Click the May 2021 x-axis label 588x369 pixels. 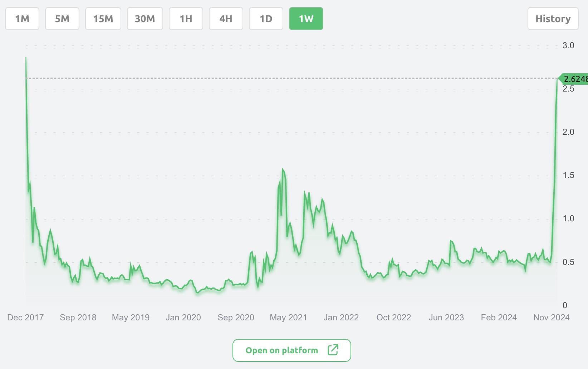coord(288,318)
